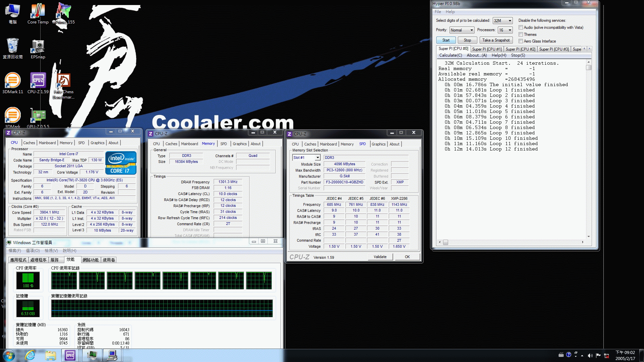
Task: Open the wPrime 155 desktop shortcut
Action: point(63,13)
